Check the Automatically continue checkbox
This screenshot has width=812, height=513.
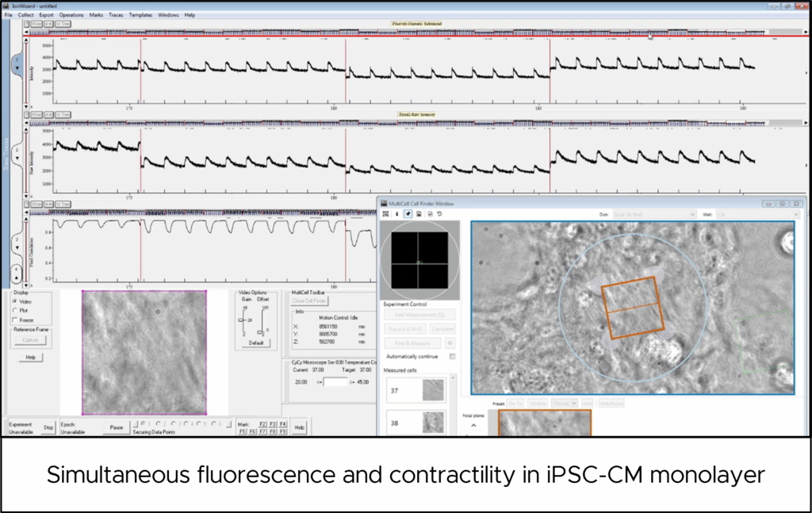[452, 357]
